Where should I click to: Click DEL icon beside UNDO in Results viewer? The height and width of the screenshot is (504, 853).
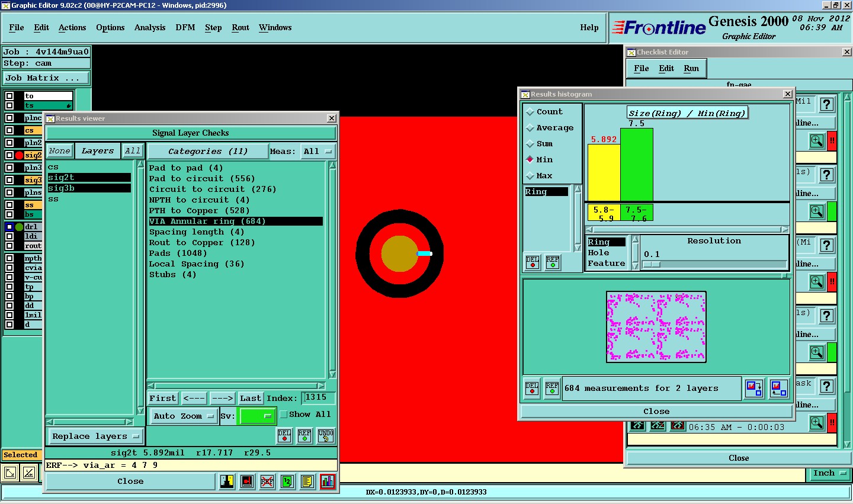[284, 436]
